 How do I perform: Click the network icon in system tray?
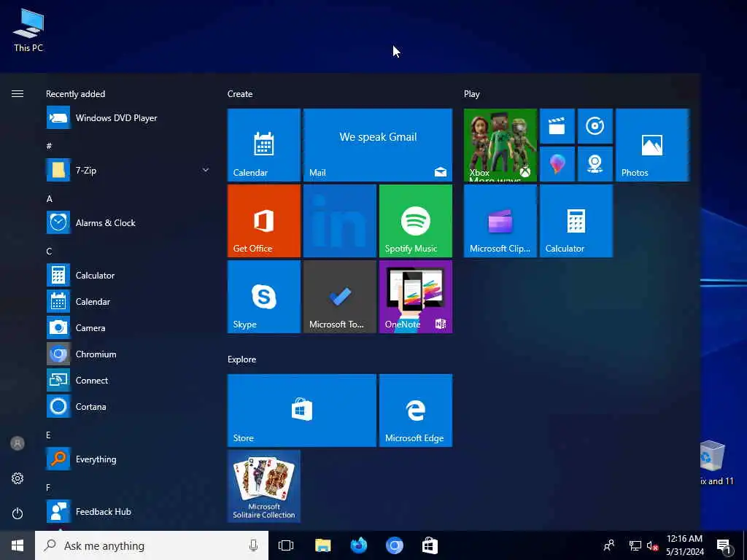point(635,545)
